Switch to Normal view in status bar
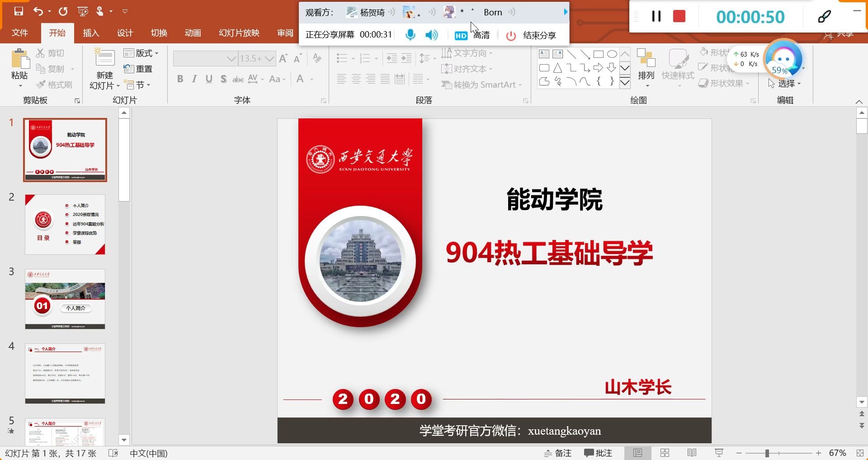The height and width of the screenshot is (460, 868). [638, 453]
